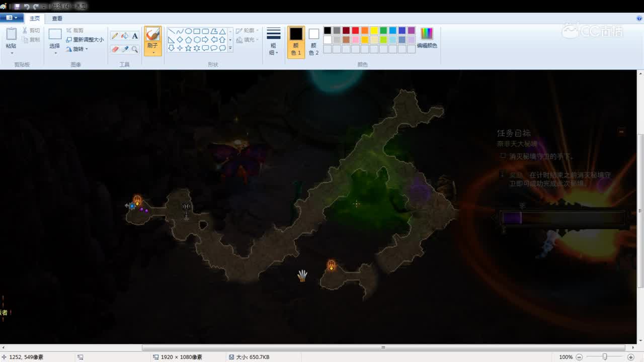
Task: Open the Rotate (旋转) dropdown
Action: tap(77, 49)
